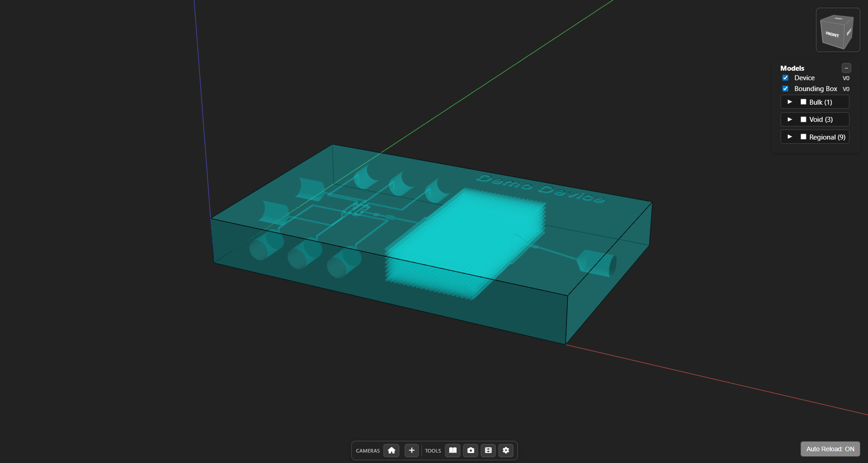Check the Bulk (1) group checkbox
The height and width of the screenshot is (463, 868).
(x=804, y=102)
